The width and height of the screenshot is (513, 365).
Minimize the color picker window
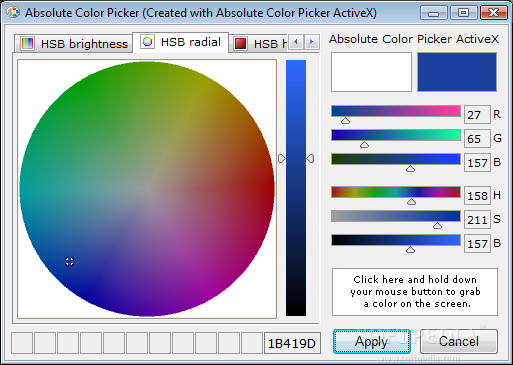click(434, 13)
